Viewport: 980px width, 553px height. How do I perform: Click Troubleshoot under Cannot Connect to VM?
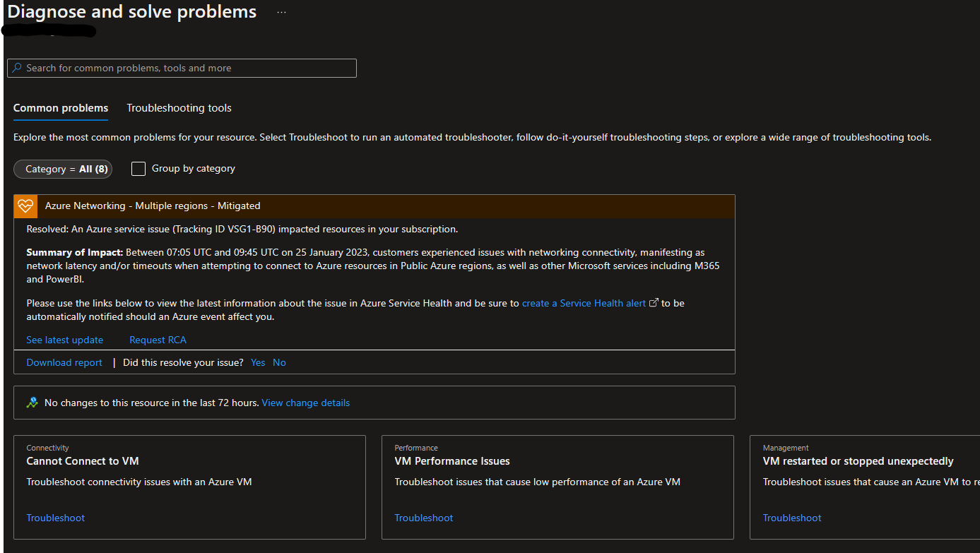click(56, 518)
